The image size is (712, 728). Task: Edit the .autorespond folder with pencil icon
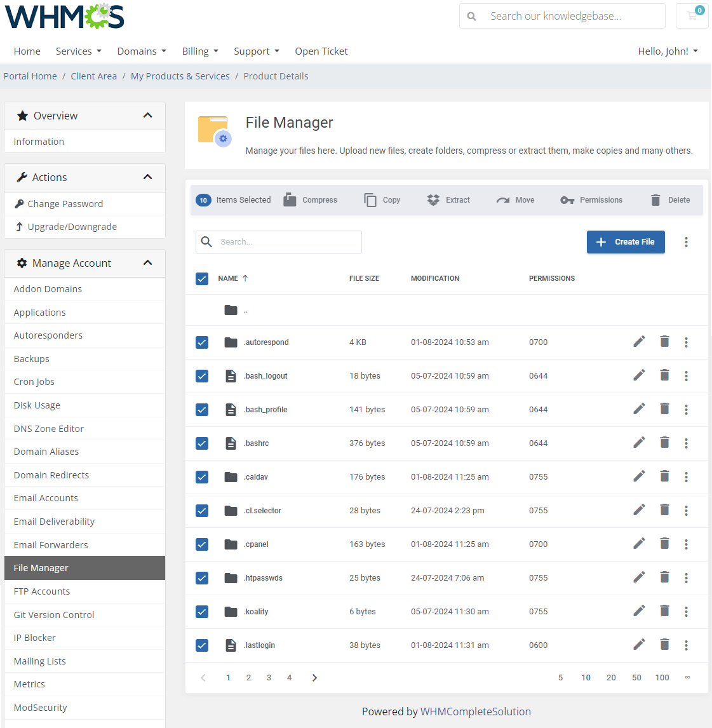639,342
